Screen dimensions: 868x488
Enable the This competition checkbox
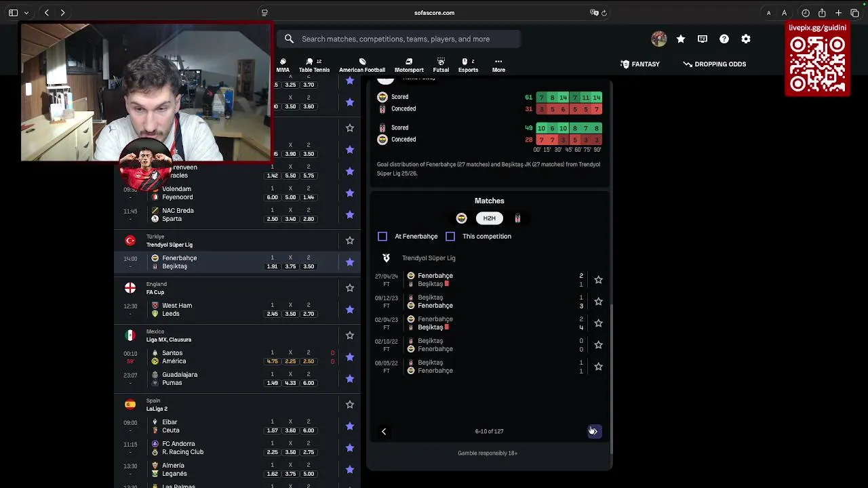(450, 237)
